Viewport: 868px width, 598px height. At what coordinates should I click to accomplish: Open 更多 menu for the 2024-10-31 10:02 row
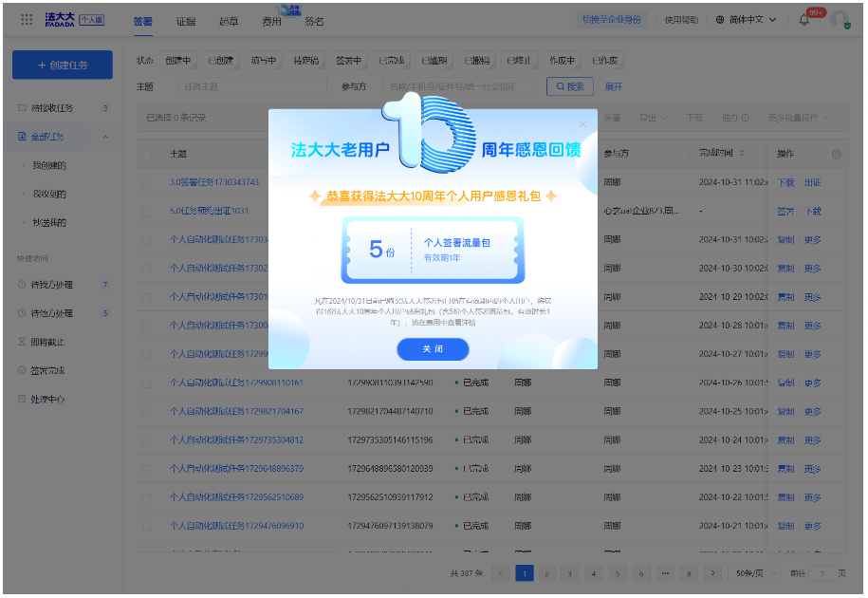[x=813, y=240]
